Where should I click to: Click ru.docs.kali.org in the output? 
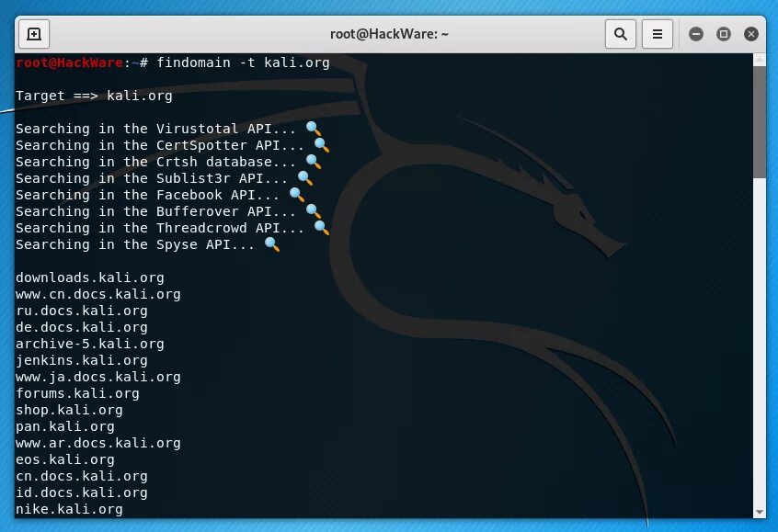(82, 311)
